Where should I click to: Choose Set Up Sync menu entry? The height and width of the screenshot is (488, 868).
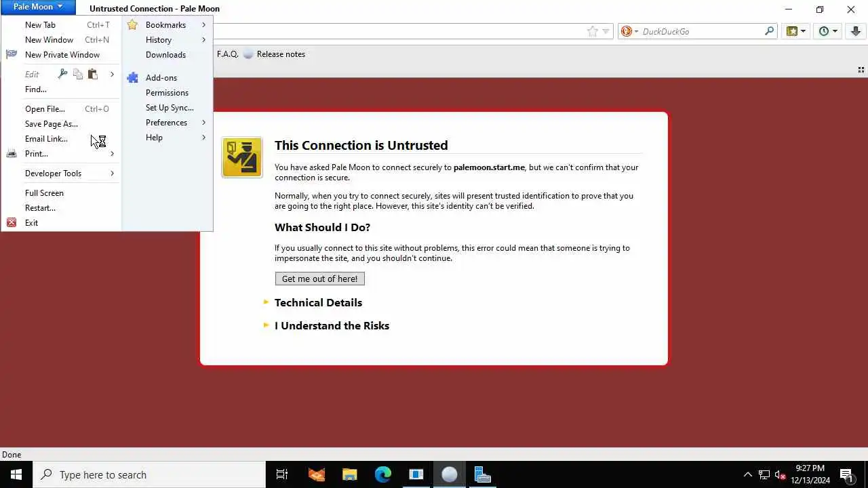(167, 108)
